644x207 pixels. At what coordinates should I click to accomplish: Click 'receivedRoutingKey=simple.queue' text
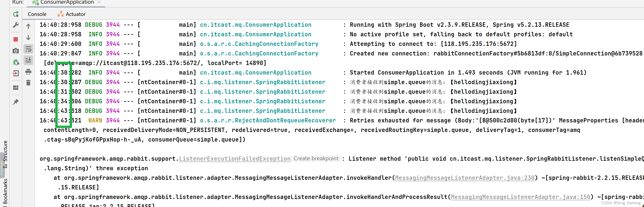(415, 130)
